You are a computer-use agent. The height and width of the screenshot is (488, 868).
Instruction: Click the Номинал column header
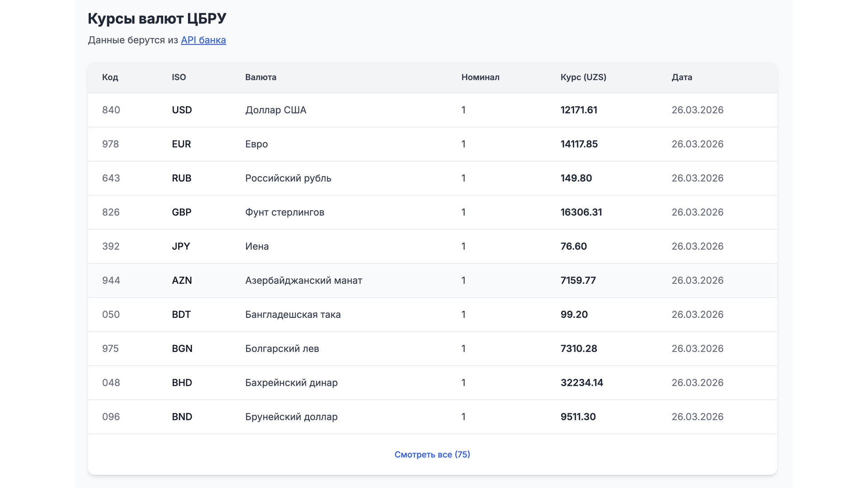[480, 77]
